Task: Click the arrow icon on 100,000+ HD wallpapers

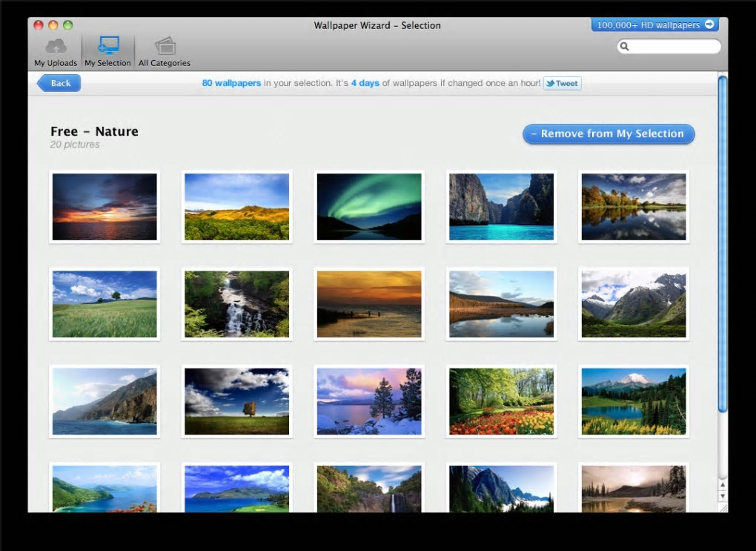Action: point(709,24)
